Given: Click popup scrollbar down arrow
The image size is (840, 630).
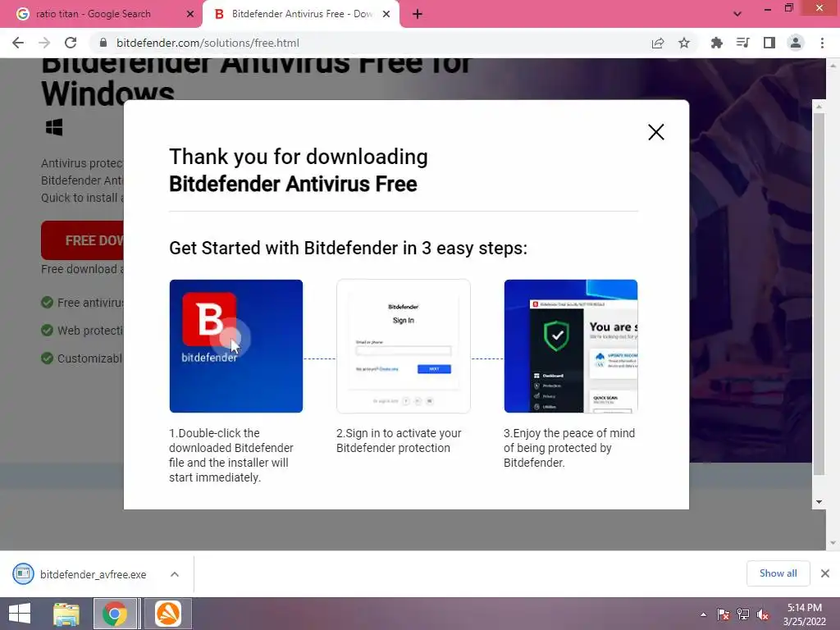Looking at the screenshot, I should pos(819,502).
